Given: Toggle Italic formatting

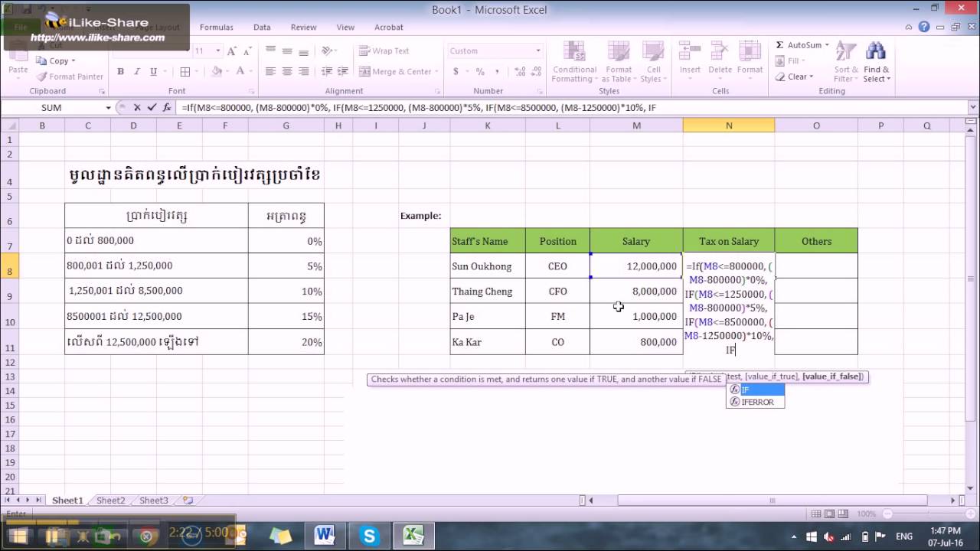Looking at the screenshot, I should [x=137, y=71].
